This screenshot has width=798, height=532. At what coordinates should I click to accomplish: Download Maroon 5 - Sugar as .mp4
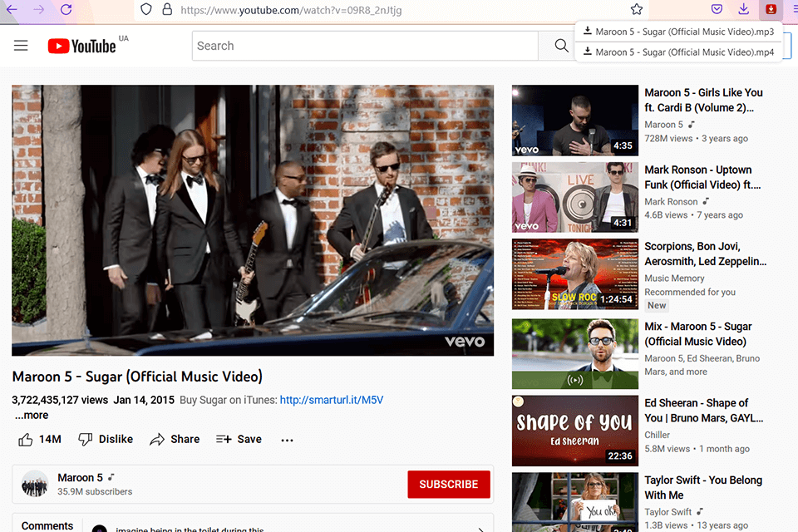click(x=678, y=52)
